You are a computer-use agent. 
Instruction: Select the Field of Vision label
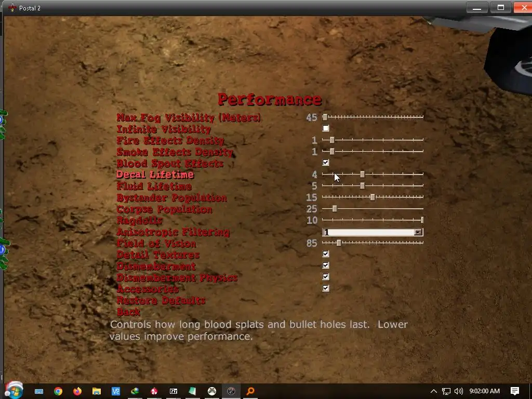pos(156,244)
